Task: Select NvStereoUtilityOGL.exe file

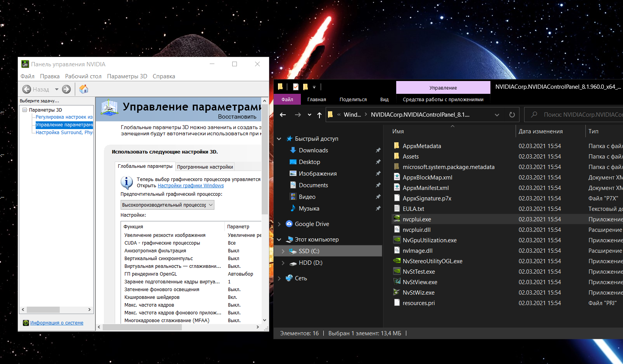Action: (x=432, y=261)
